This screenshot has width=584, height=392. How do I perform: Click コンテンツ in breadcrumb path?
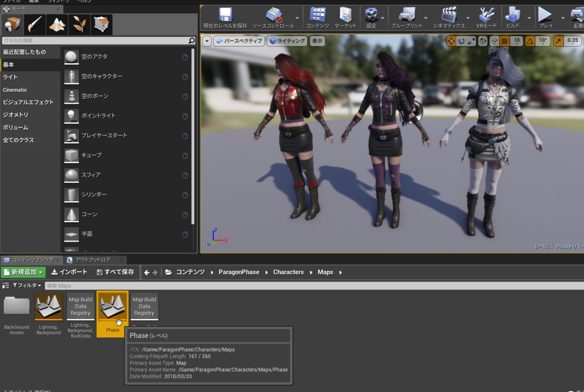point(190,272)
